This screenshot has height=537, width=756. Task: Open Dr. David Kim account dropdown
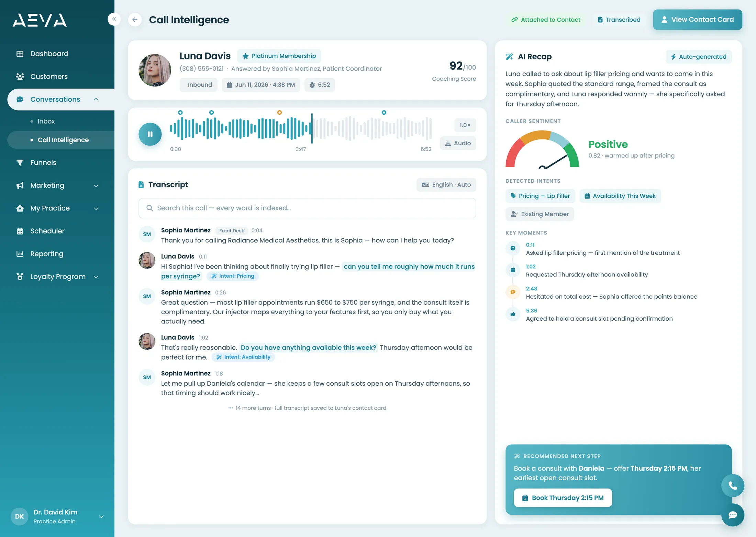pos(101,516)
